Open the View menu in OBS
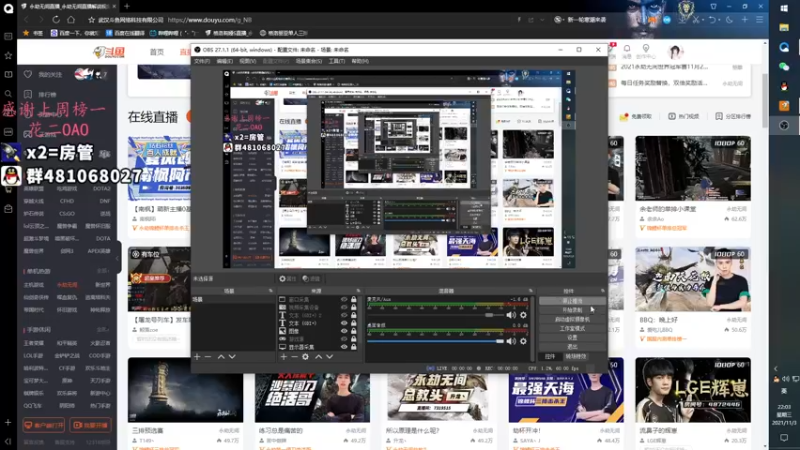The height and width of the screenshot is (450, 800). pos(247,61)
